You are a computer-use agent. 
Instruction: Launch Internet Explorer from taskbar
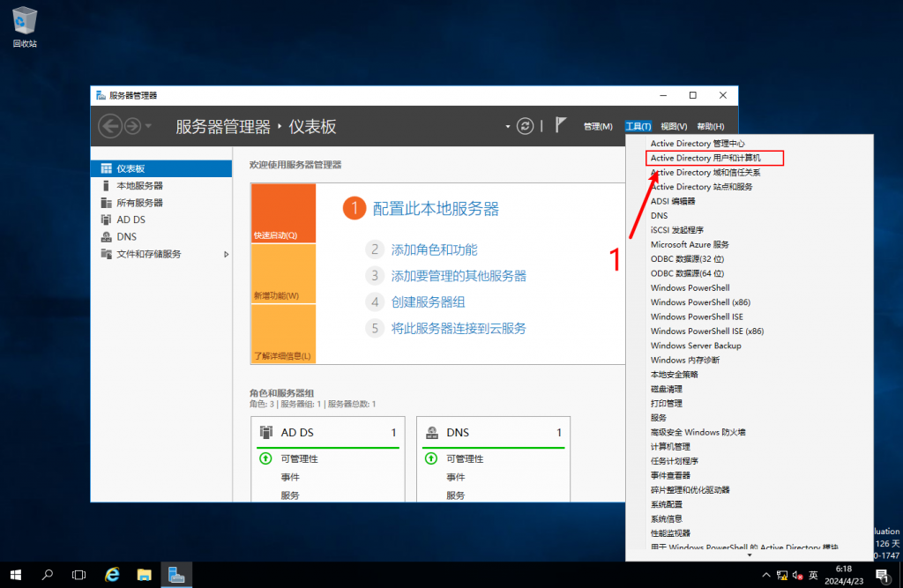tap(112, 575)
